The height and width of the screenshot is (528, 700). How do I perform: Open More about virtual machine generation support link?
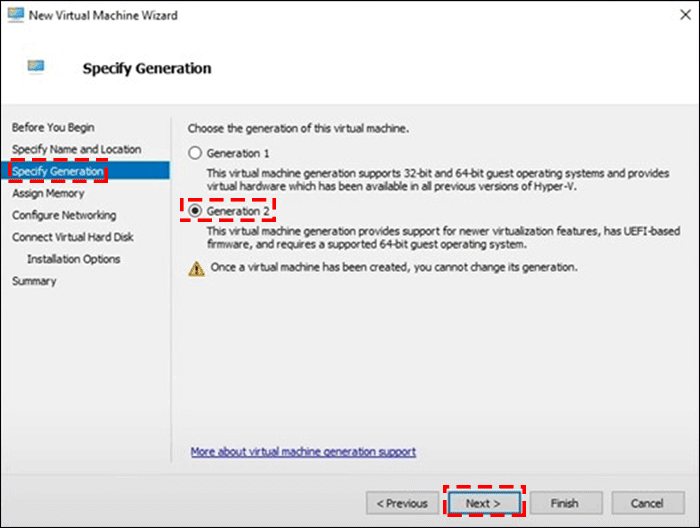(303, 452)
